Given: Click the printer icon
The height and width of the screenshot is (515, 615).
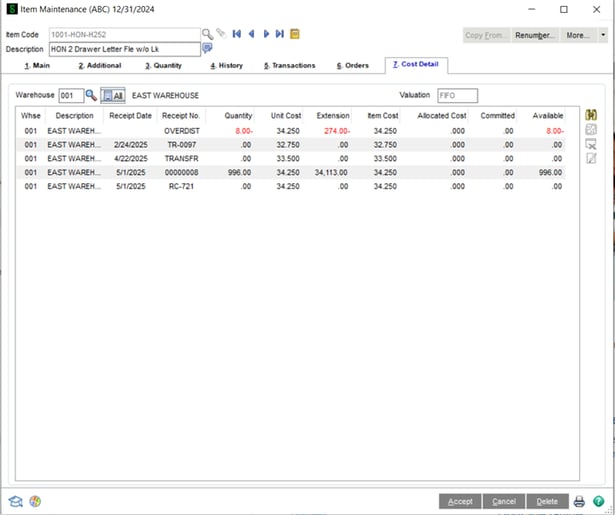Looking at the screenshot, I should point(579,501).
